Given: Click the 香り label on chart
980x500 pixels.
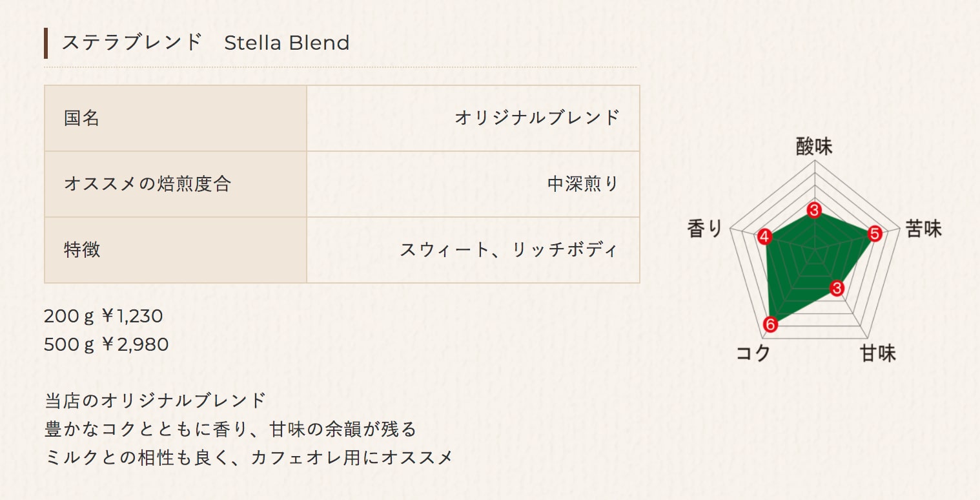Looking at the screenshot, I should coord(705,228).
